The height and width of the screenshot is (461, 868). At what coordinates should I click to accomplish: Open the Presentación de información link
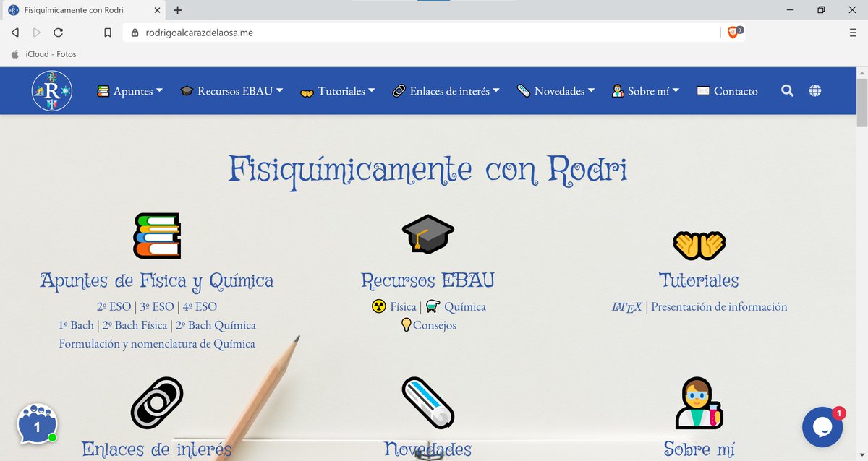[x=719, y=306]
